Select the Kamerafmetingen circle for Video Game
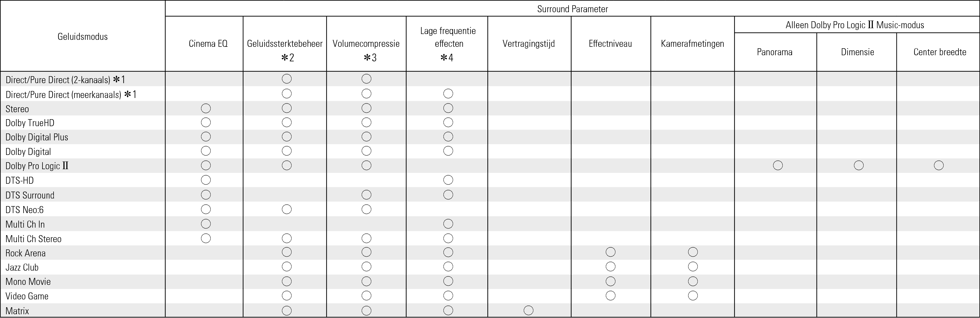 693,296
